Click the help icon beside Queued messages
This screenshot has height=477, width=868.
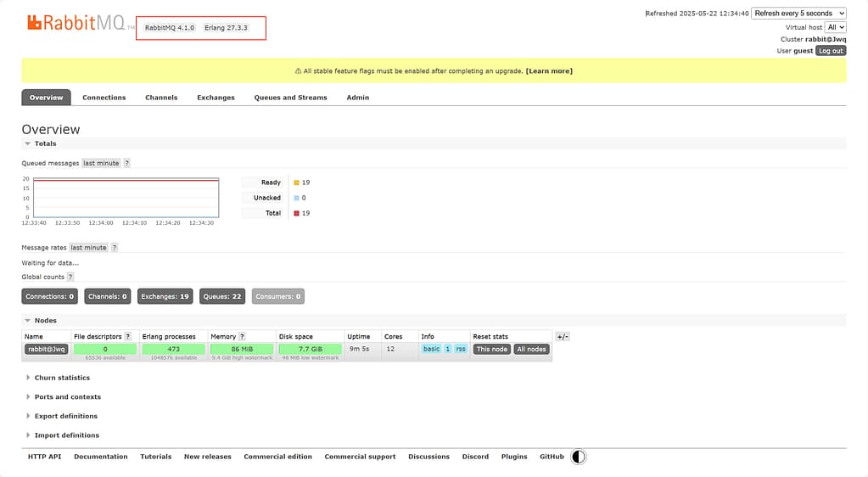click(x=127, y=163)
